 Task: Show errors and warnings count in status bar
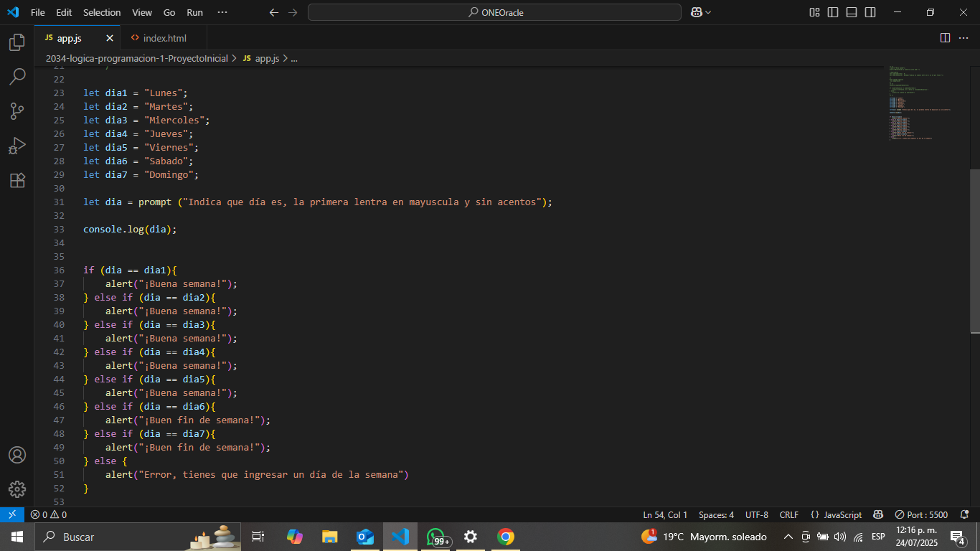[x=49, y=514]
